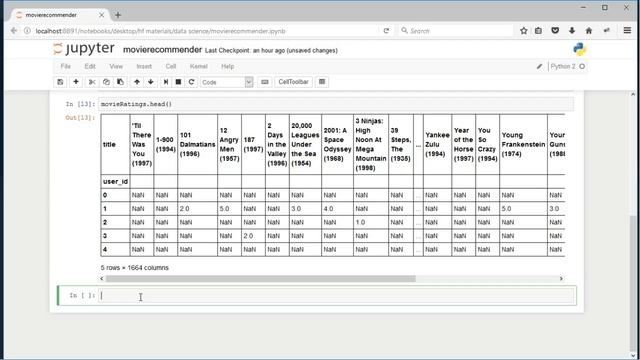Viewport: 640px width, 360px height.
Task: Reload the page in browser
Action: click(386, 31)
